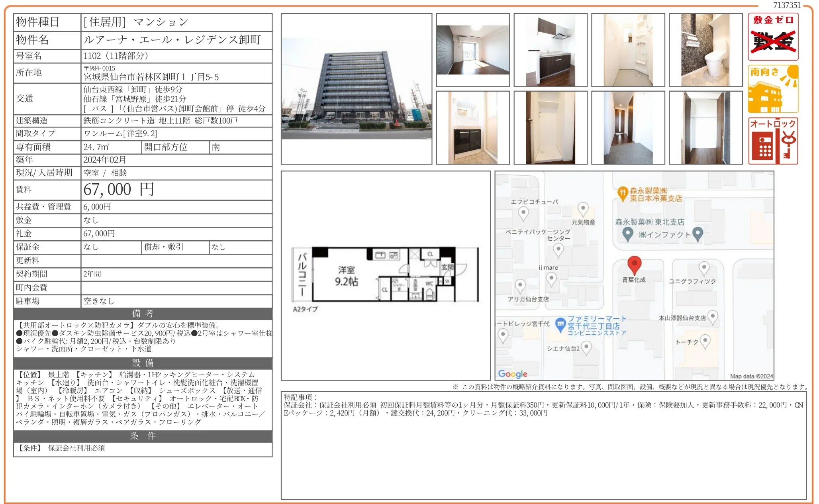Click the 敷金ゼロ badge icon
819x504 pixels.
pos(773,37)
